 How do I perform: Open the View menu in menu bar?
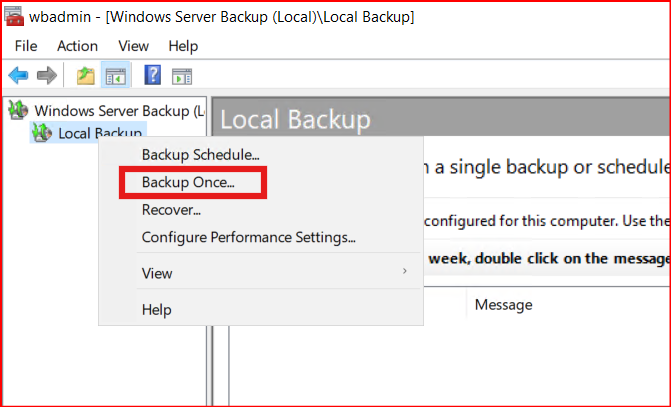click(x=133, y=46)
